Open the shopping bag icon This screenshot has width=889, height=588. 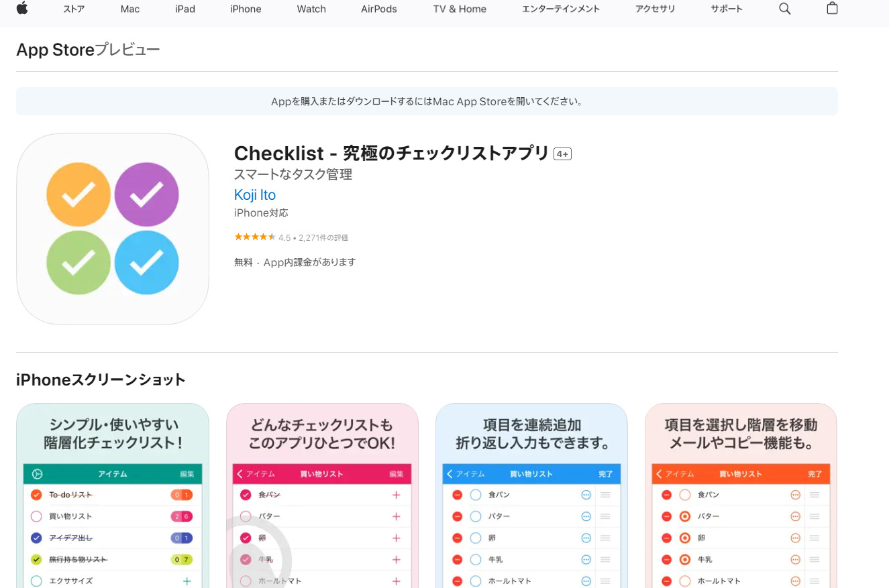(x=832, y=9)
